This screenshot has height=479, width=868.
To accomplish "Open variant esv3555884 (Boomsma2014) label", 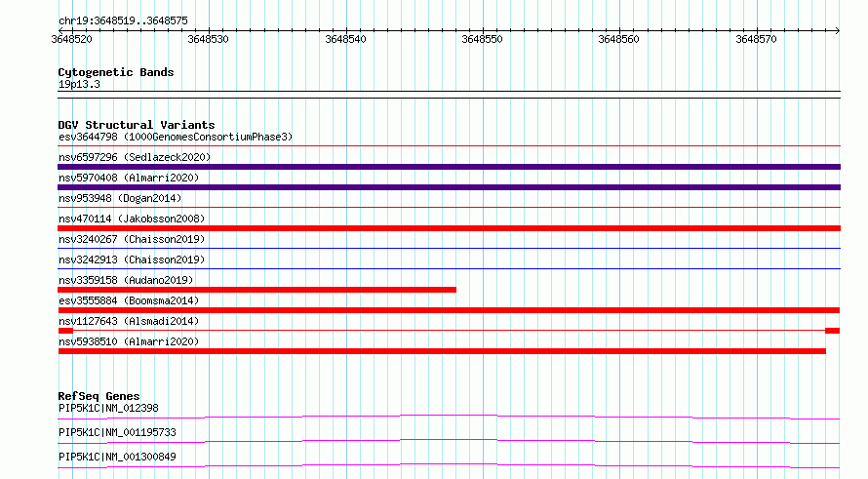I will (x=129, y=300).
